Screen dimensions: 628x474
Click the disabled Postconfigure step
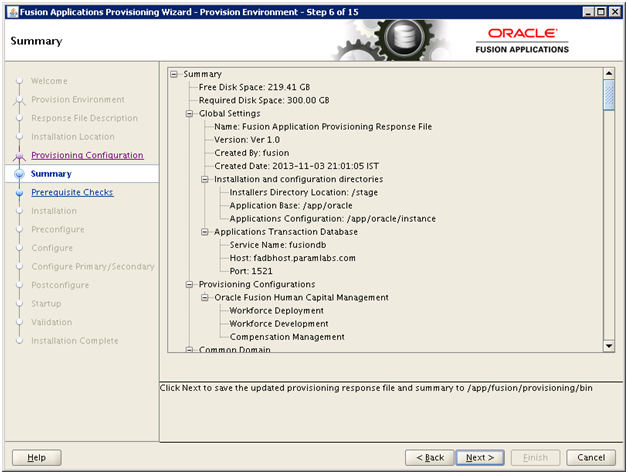click(x=60, y=285)
